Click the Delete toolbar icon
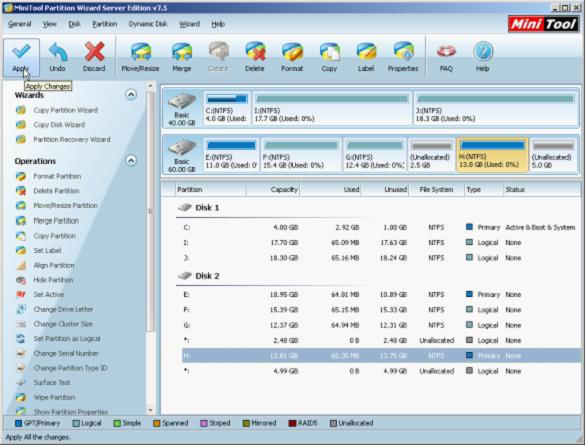Image resolution: width=586 pixels, height=446 pixels. [255, 52]
